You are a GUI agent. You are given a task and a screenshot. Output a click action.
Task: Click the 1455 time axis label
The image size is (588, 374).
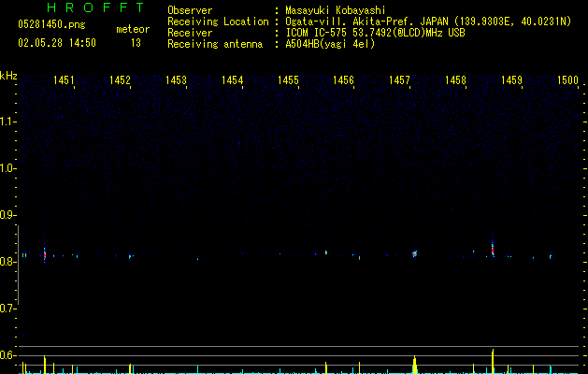pos(288,79)
